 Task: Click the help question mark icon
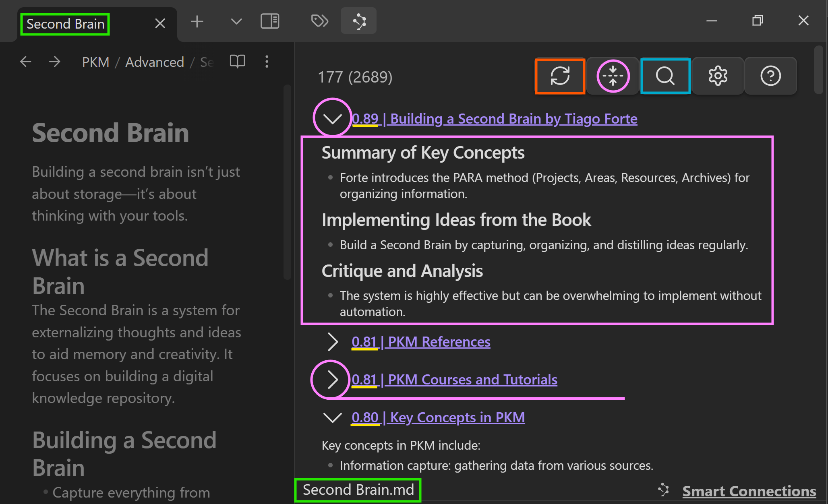pyautogui.click(x=770, y=76)
